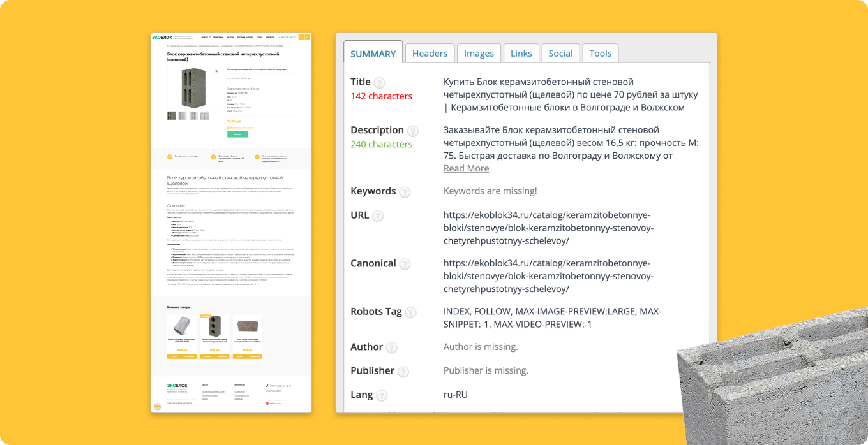This screenshot has width=868, height=445.
Task: Click the 'ru-RU' language value
Action: point(456,395)
